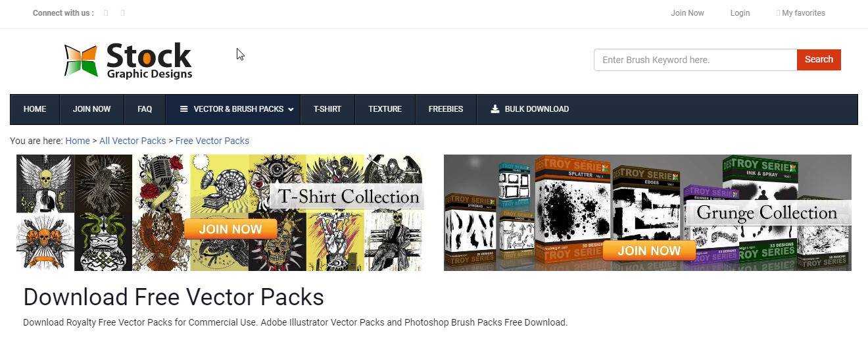
Task: Open the HOME menu item
Action: point(35,109)
